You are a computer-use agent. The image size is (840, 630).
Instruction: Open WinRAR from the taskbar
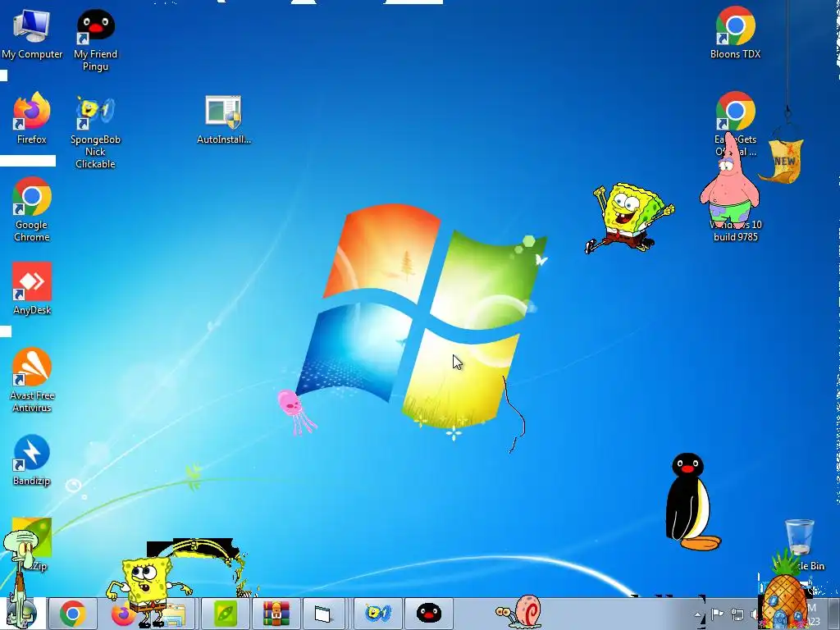coord(276,614)
